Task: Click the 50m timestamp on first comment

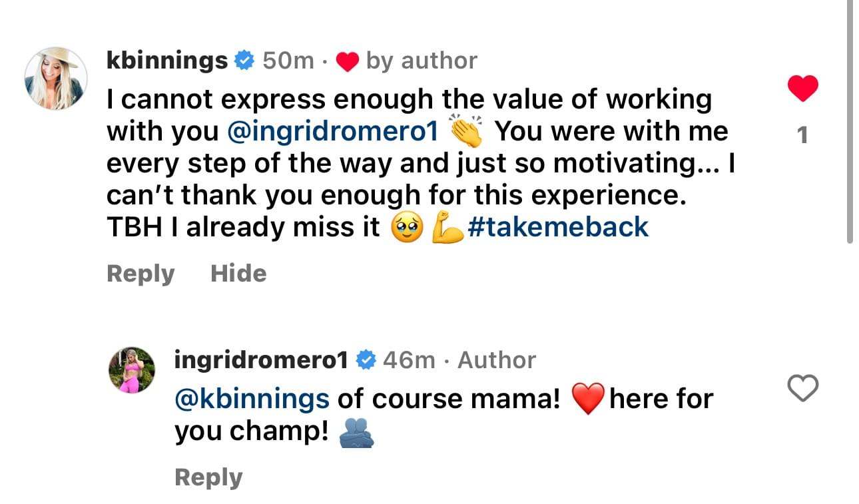Action: pyautogui.click(x=288, y=61)
